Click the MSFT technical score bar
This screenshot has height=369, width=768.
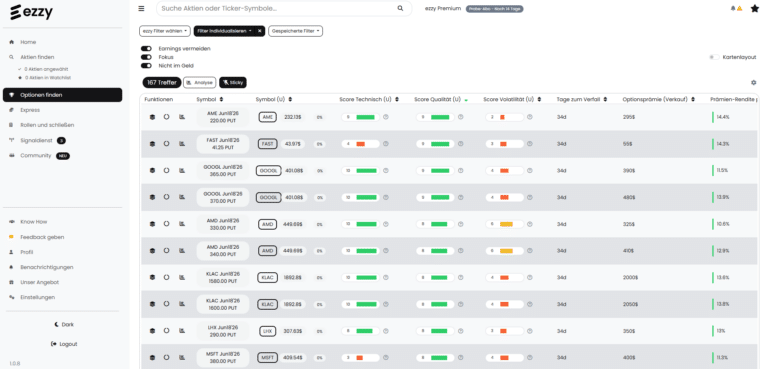click(x=360, y=357)
